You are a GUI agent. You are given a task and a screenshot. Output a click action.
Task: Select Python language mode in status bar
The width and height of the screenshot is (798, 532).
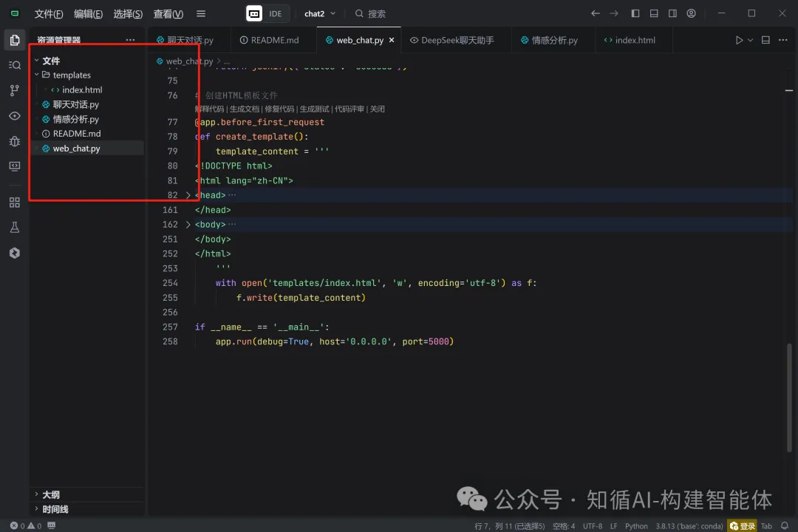[x=636, y=526]
